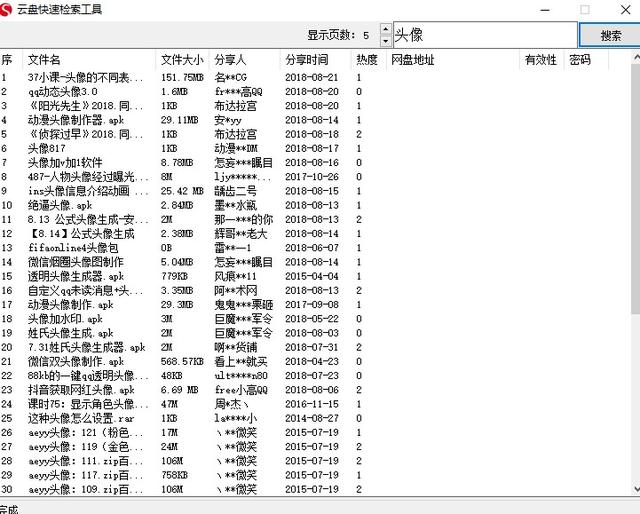
Task: Click the 序 column header
Action: point(11,60)
